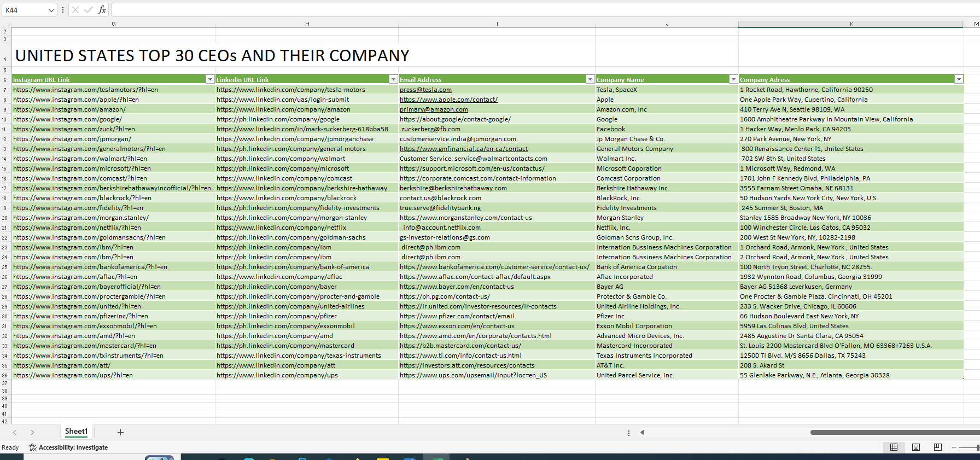
Task: Select cell contact.us@blackrock.com
Action: coord(497,198)
